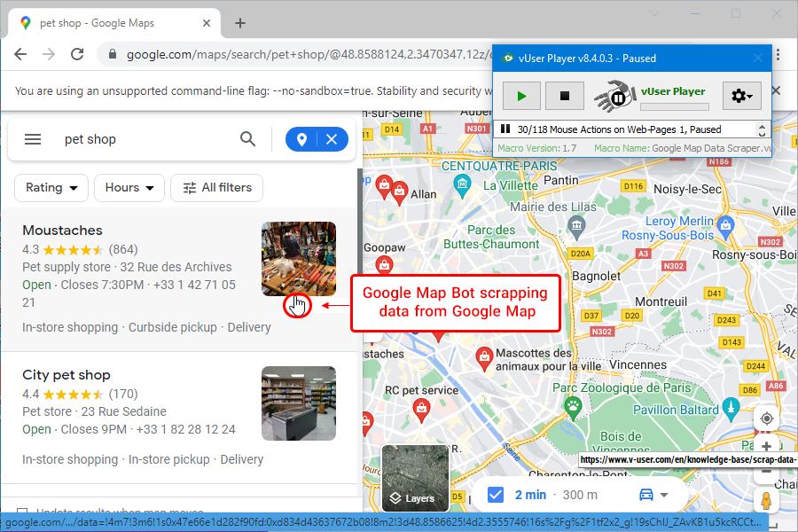Click the Chrome back arrow
The width and height of the screenshot is (798, 532).
[x=20, y=54]
